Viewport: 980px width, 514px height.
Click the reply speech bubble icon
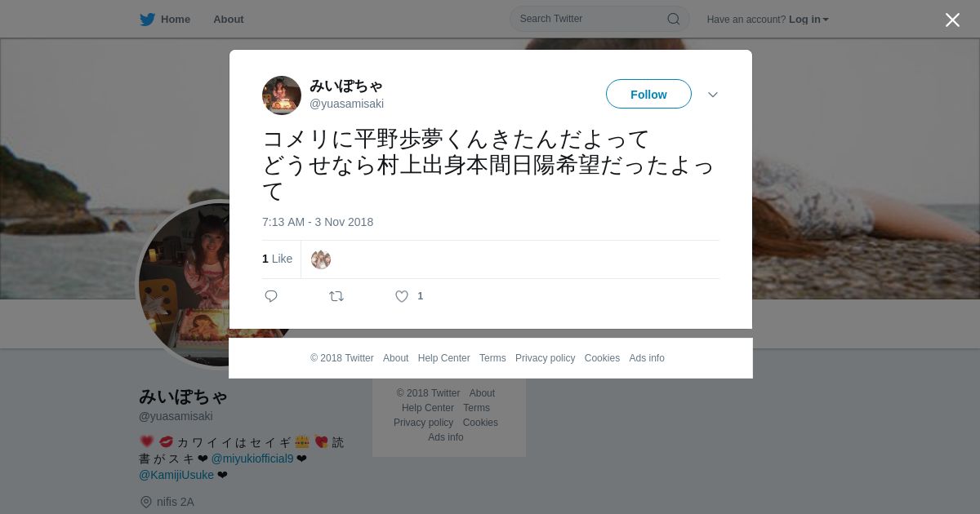tap(271, 296)
